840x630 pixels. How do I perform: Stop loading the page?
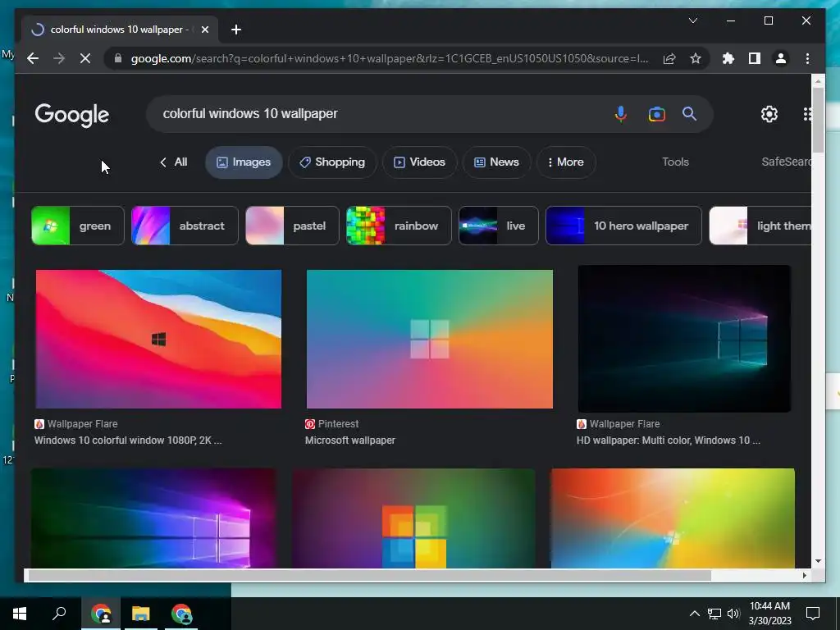pos(85,58)
